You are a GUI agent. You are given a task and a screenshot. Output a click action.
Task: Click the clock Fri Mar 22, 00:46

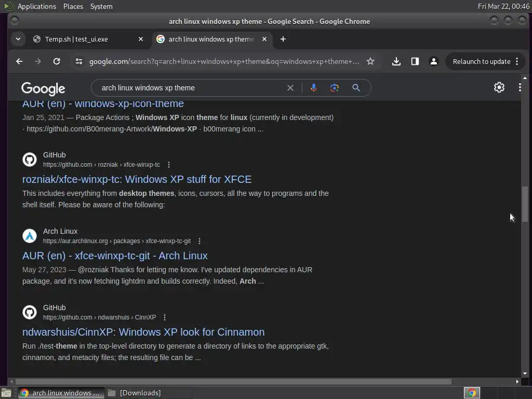coord(503,6)
